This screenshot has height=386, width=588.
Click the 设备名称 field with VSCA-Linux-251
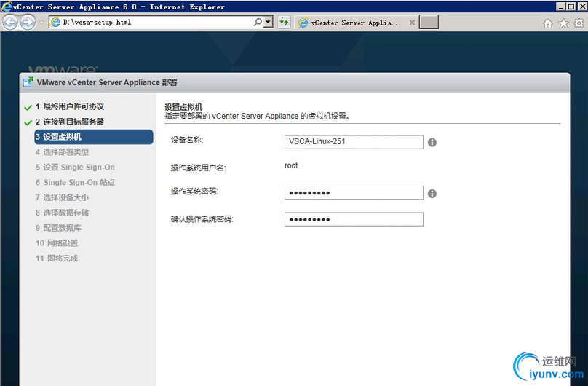pyautogui.click(x=354, y=142)
